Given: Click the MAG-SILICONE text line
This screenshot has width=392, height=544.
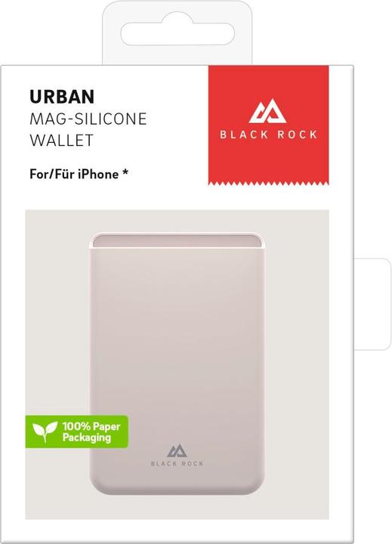Looking at the screenshot, I should [x=88, y=119].
